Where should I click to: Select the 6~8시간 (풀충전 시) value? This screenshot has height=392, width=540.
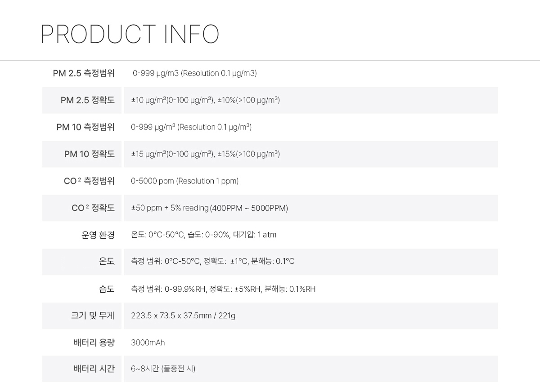coord(163,369)
